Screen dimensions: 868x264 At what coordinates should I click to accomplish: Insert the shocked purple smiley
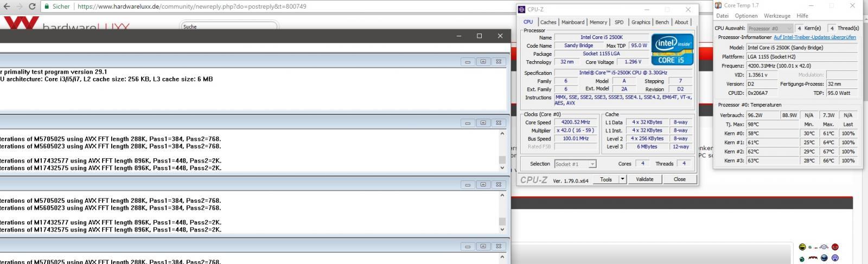[835, 258]
